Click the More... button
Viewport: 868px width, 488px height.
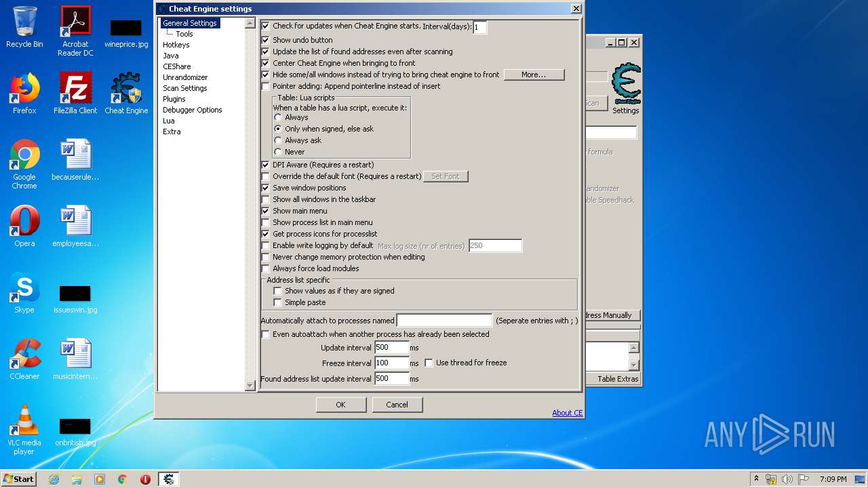(x=534, y=75)
